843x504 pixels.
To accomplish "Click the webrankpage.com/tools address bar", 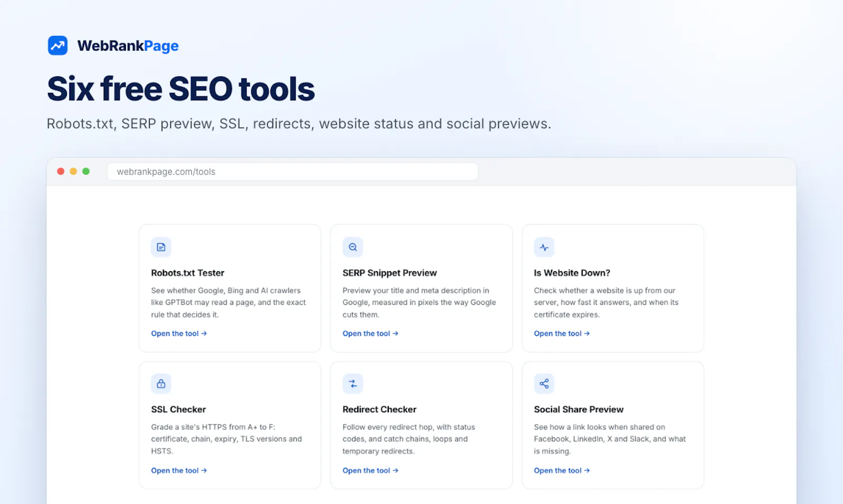I will (292, 172).
